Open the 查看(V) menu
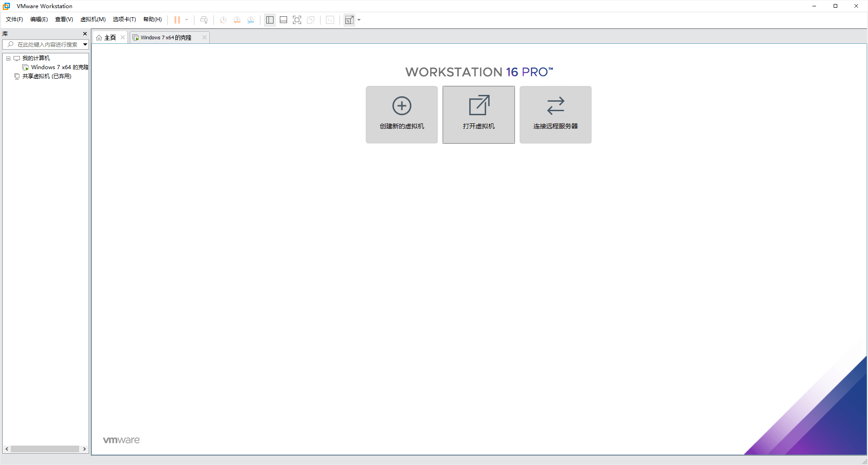868x465 pixels. (x=64, y=19)
